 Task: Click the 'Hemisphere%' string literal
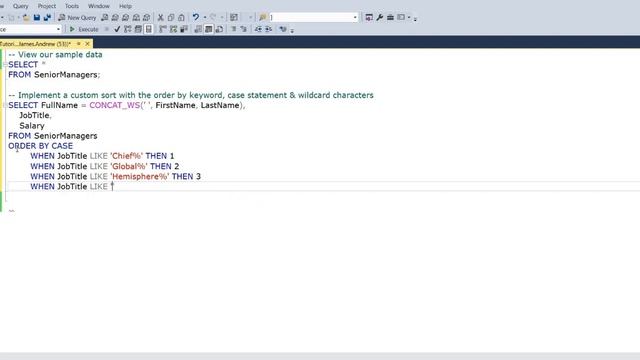[x=140, y=176]
